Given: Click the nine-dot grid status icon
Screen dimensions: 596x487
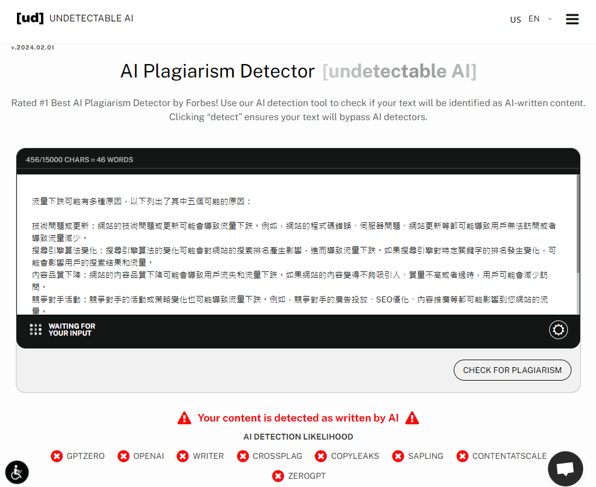Looking at the screenshot, I should [x=36, y=330].
